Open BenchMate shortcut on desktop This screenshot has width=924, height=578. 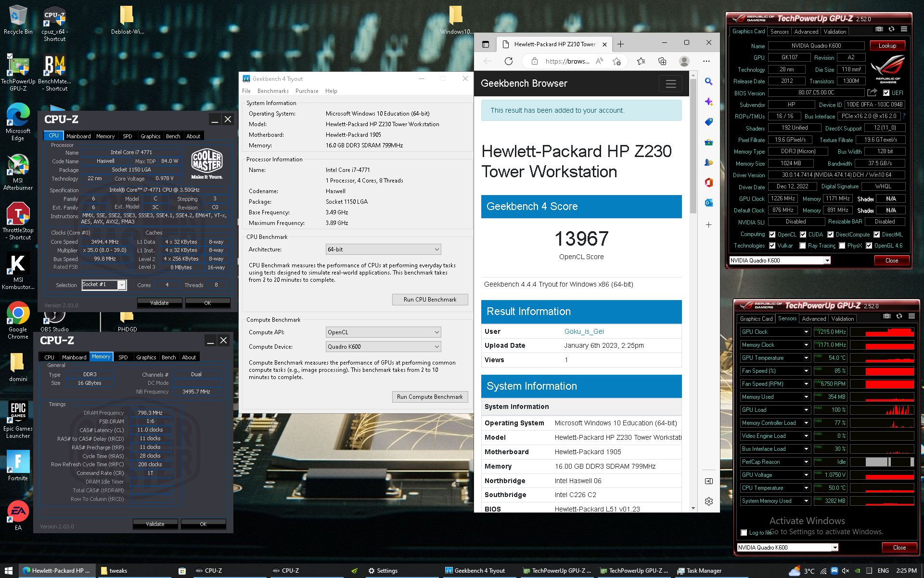click(55, 73)
